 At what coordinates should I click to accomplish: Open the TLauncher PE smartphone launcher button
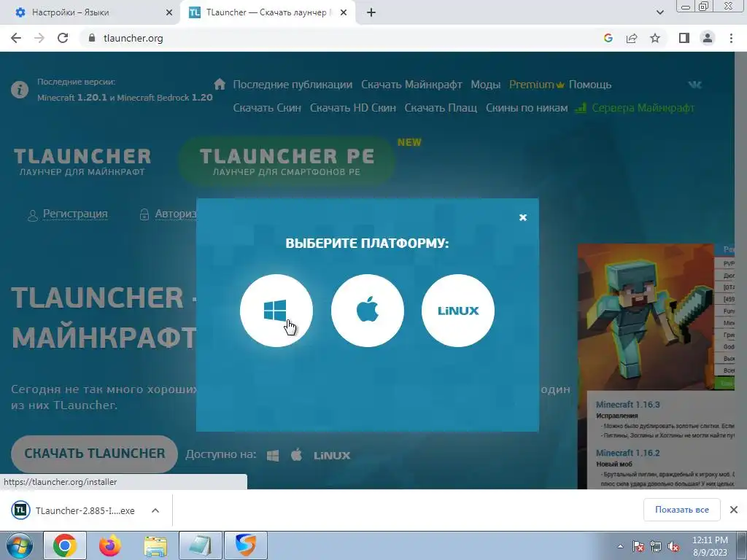pos(287,161)
